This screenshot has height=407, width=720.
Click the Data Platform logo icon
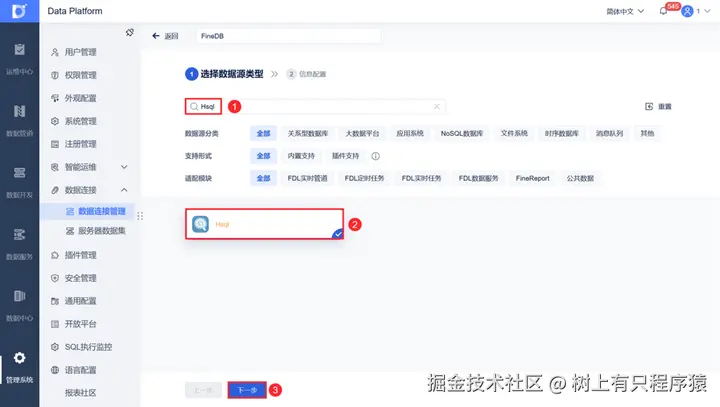click(x=19, y=11)
